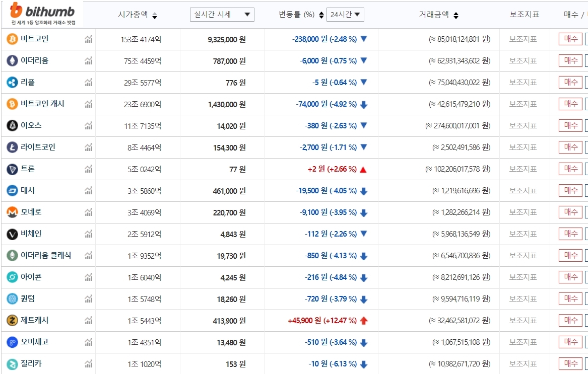The image size is (588, 374).
Task: Click the 이더리움 클래식 coin icon
Action: click(x=12, y=256)
